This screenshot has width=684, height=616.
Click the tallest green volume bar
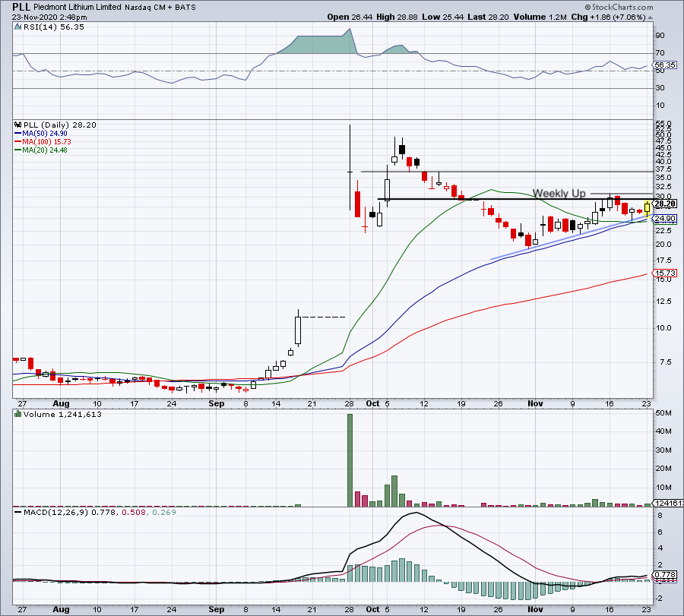tap(350, 460)
